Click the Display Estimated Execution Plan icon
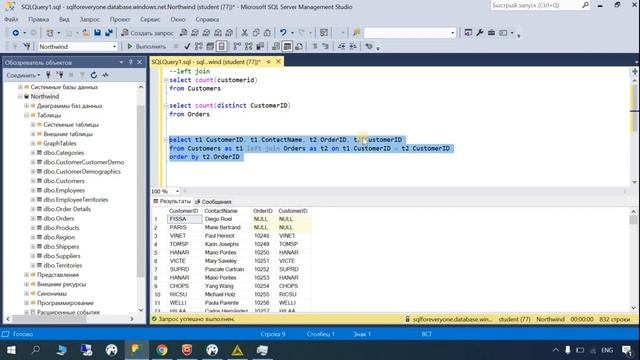The width and height of the screenshot is (640, 360). pyautogui.click(x=199, y=47)
